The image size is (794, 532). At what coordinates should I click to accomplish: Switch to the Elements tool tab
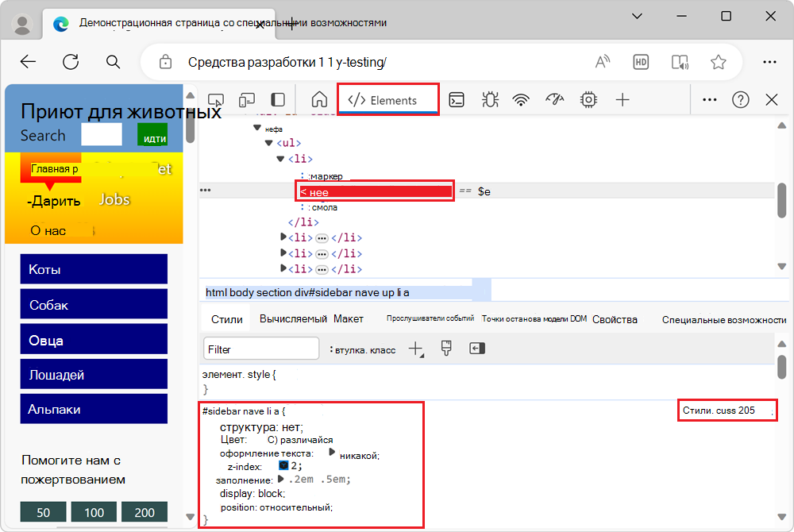point(388,100)
